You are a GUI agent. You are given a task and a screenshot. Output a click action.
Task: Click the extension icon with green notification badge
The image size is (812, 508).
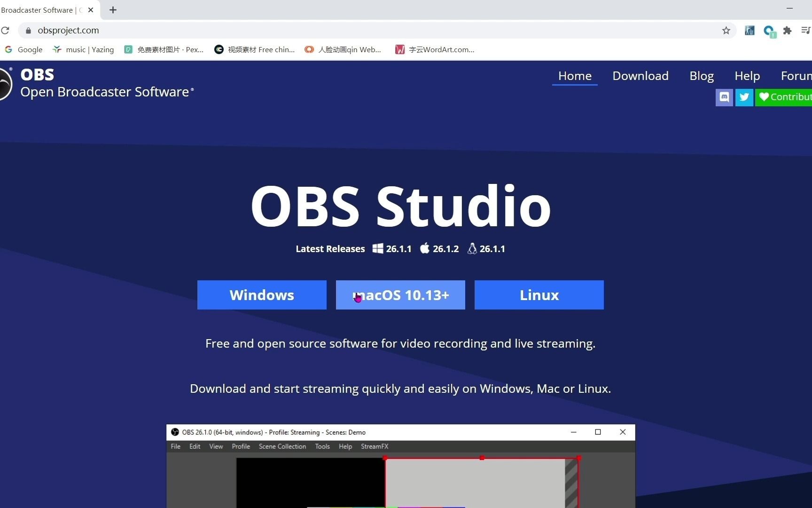[769, 31]
